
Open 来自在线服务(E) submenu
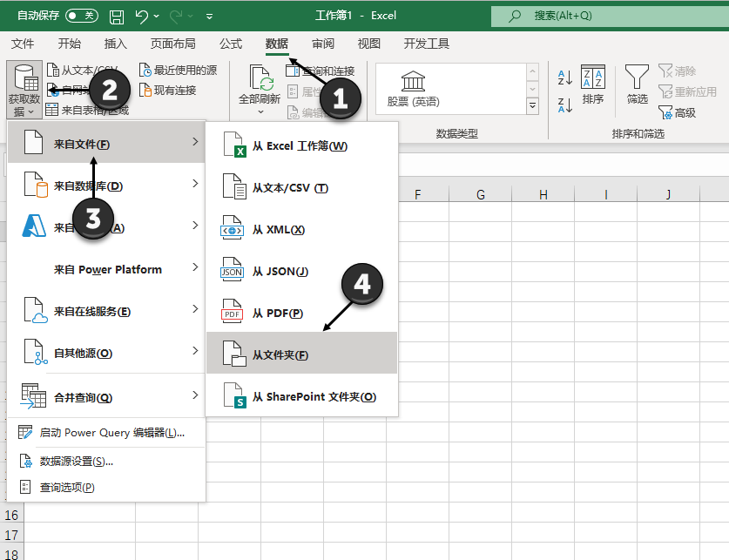click(106, 309)
